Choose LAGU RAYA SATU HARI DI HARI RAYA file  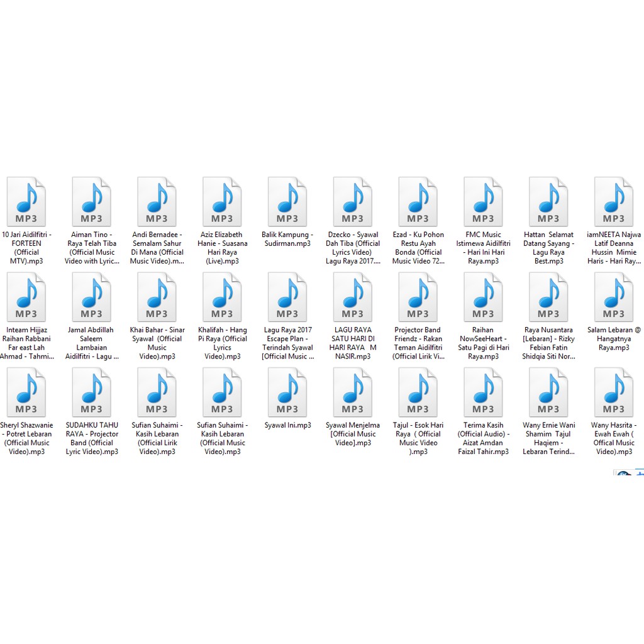[x=353, y=297]
